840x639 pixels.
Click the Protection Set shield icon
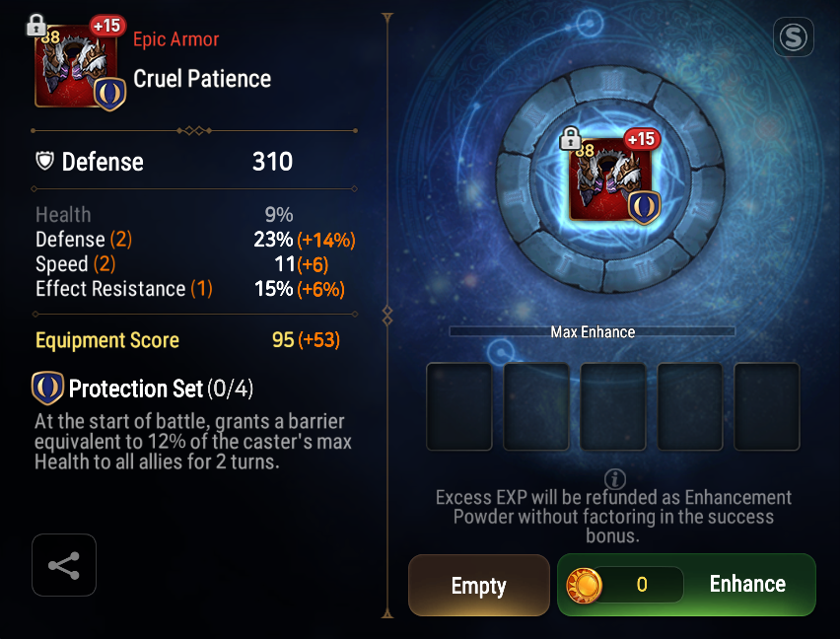[47, 389]
